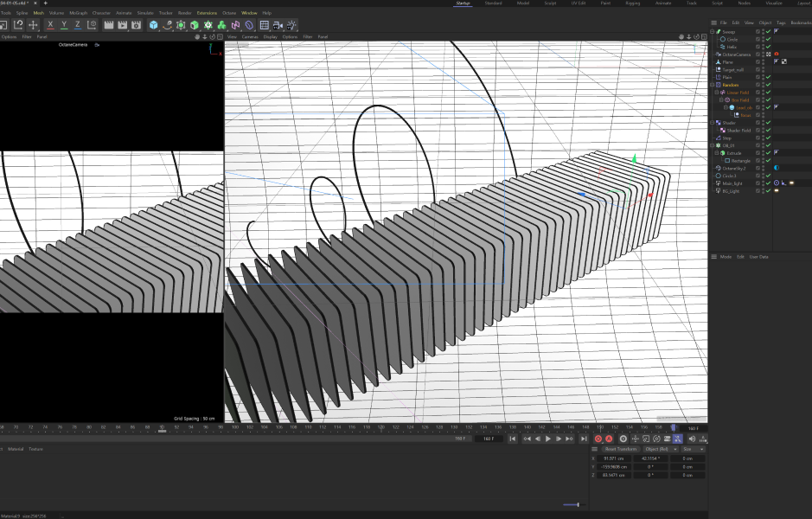
Task: Click the timeline playhead marker
Action: tap(674, 428)
